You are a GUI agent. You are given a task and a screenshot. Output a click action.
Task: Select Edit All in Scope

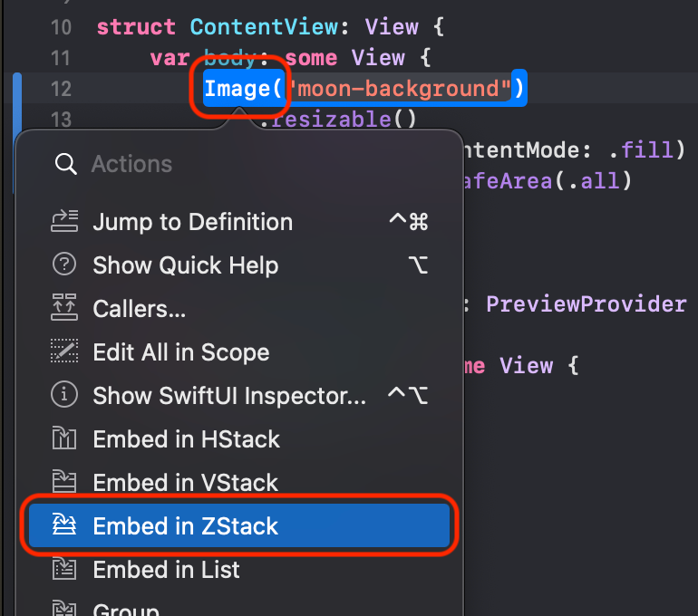click(x=239, y=351)
